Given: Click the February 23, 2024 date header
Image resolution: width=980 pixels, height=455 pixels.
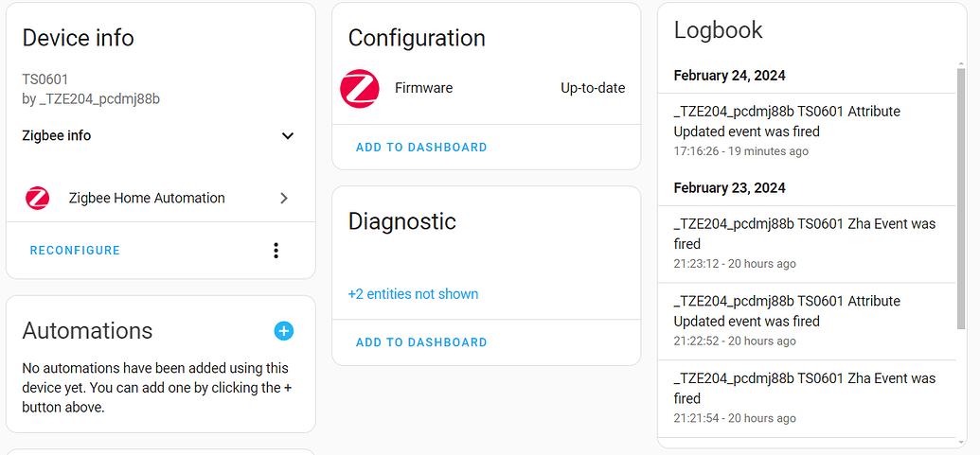Looking at the screenshot, I should click(x=729, y=188).
